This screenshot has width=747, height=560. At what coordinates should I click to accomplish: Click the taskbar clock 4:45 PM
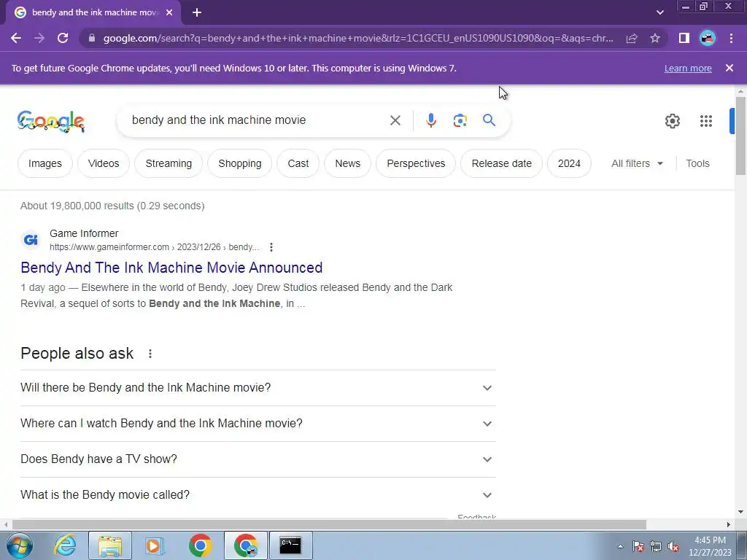[710, 546]
